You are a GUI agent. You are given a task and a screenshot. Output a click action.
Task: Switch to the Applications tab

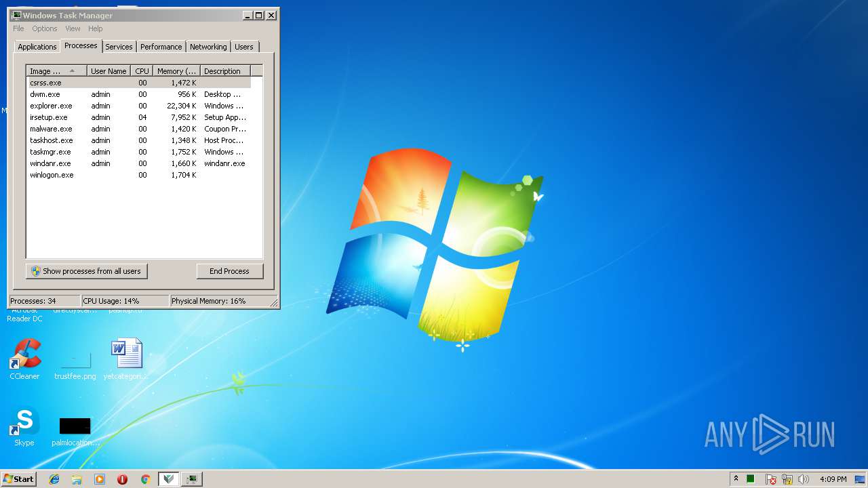tap(37, 47)
